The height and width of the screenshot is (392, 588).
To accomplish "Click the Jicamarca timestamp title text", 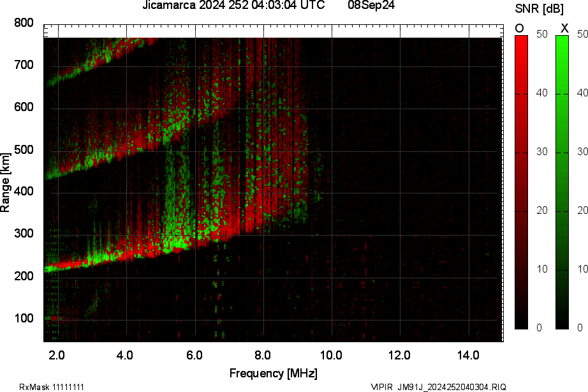I will (228, 6).
